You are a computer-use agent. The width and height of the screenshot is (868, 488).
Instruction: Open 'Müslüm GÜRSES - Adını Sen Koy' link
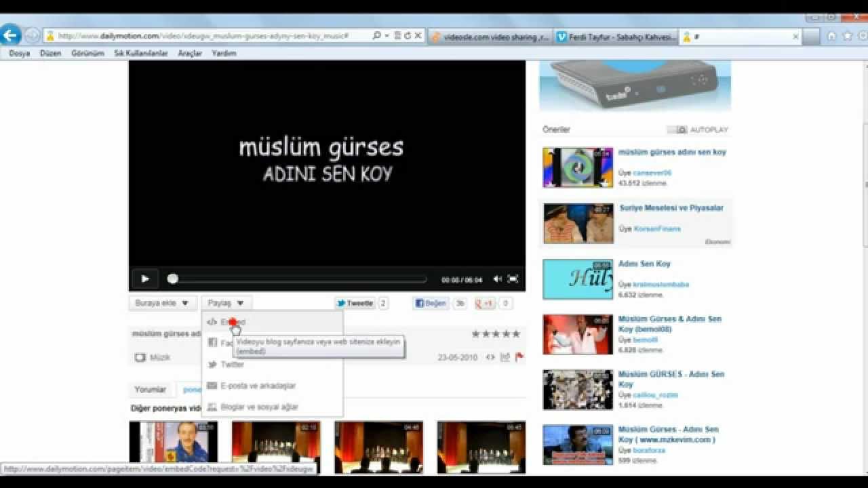pos(671,379)
